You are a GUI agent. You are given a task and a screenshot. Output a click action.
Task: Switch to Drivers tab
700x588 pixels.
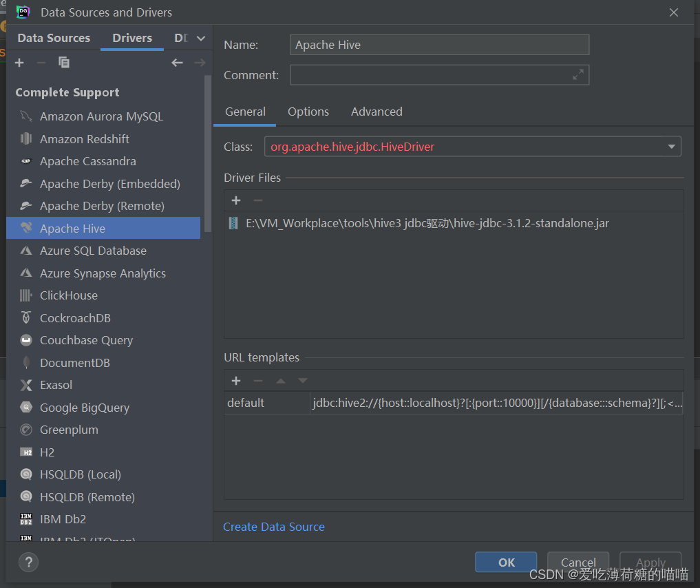point(132,38)
